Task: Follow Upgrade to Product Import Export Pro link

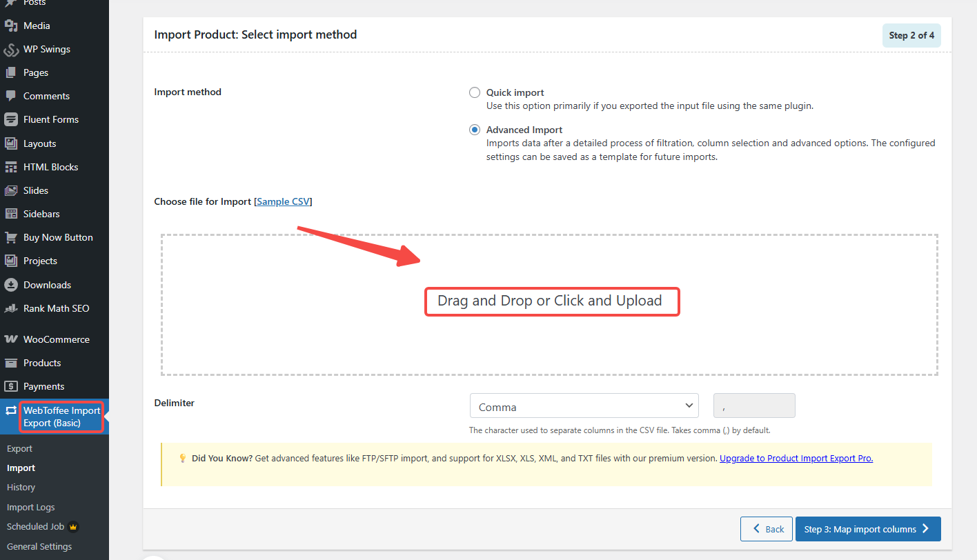Action: [x=796, y=458]
